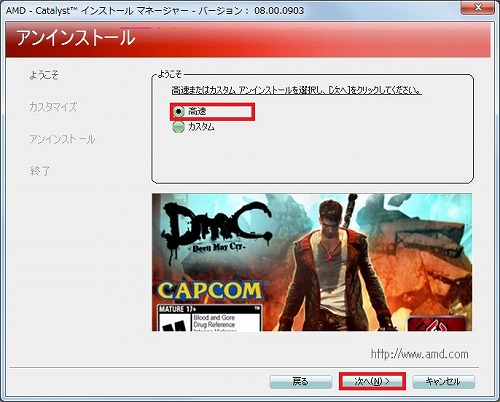Go back with the 戻る button
This screenshot has width=500, height=402.
pos(301,381)
